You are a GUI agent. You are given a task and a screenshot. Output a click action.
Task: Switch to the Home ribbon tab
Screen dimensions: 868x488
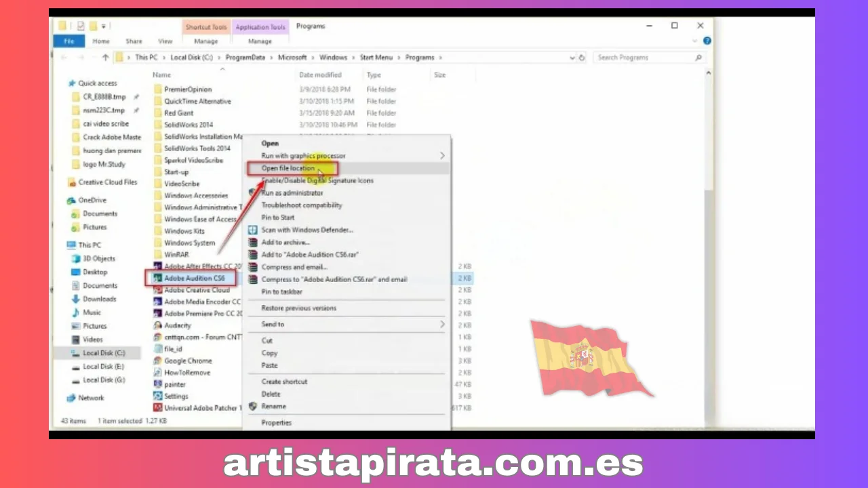pyautogui.click(x=101, y=41)
